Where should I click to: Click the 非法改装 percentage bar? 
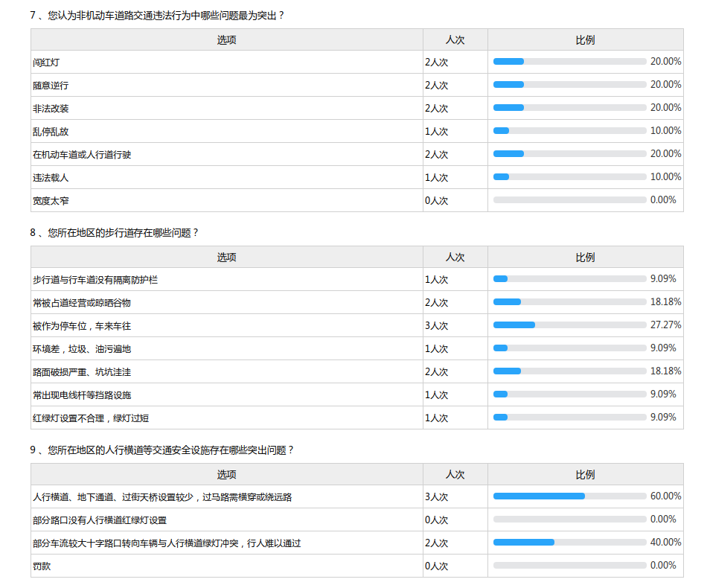[569, 108]
